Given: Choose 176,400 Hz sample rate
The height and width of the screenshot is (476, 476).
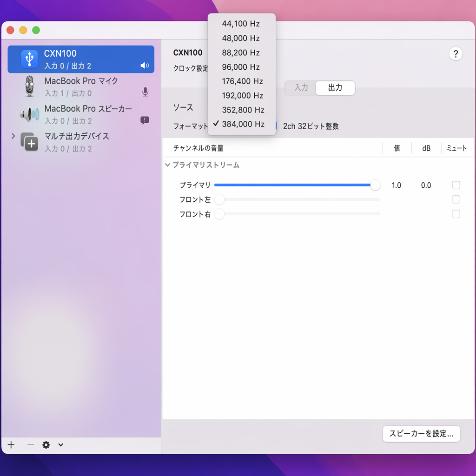Looking at the screenshot, I should tap(242, 81).
